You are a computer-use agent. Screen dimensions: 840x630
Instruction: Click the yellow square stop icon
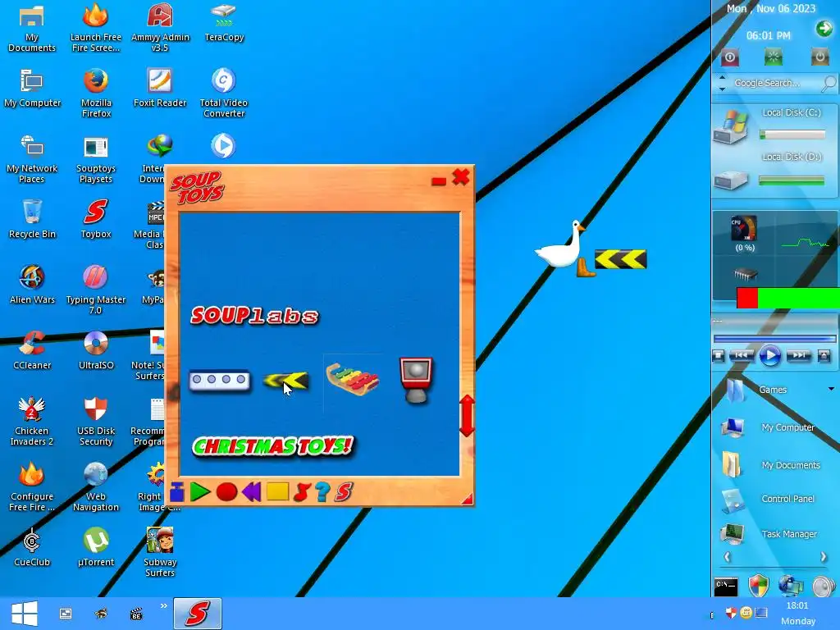277,491
